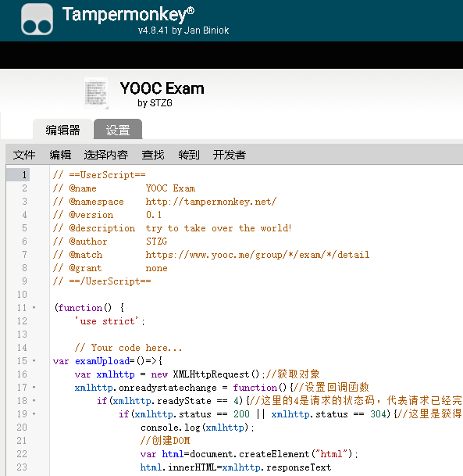Click line number 10 in the gutter
Screen dimensions: 463x476
point(22,294)
